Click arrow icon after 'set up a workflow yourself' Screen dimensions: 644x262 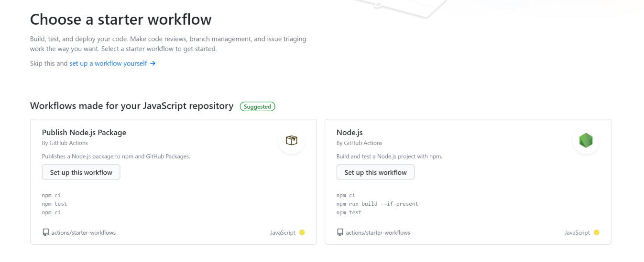(153, 63)
